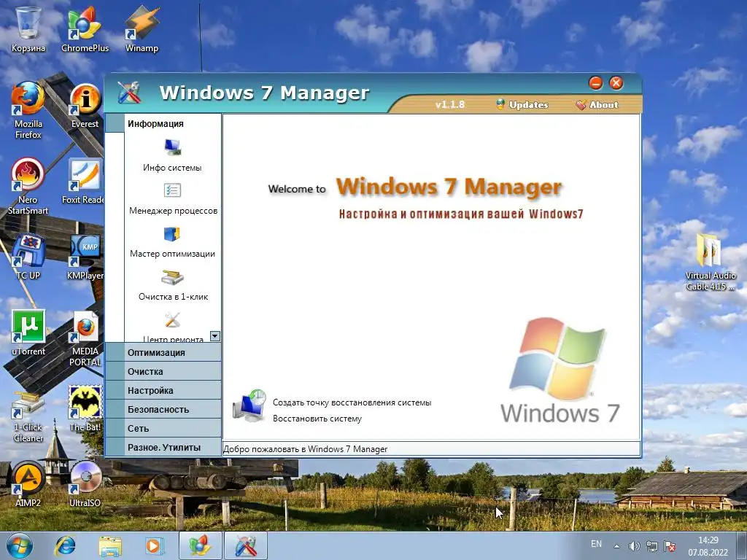Image resolution: width=747 pixels, height=560 pixels.
Task: Show hidden tray icons arrow
Action: [616, 546]
